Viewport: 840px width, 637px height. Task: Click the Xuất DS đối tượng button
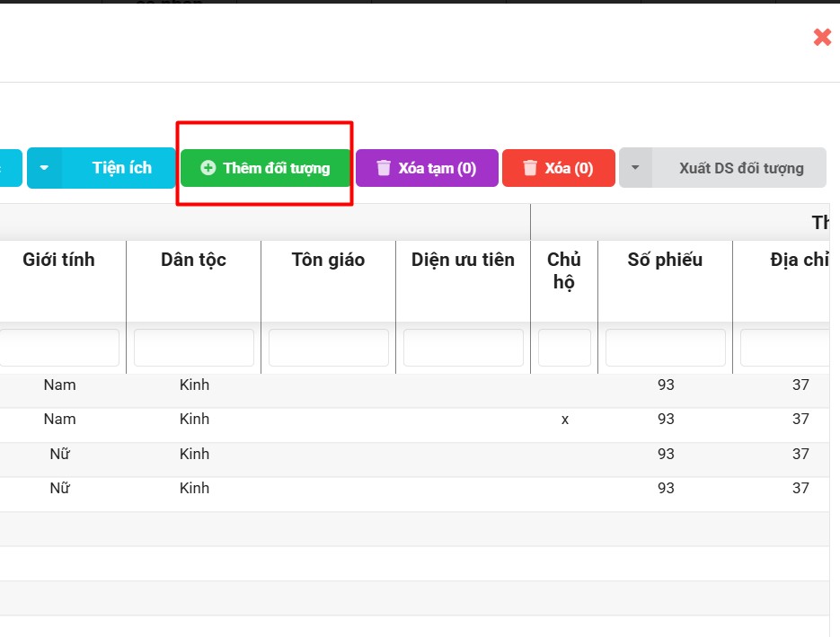pyautogui.click(x=740, y=168)
